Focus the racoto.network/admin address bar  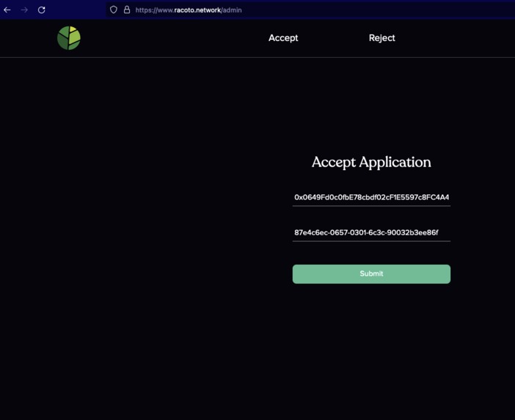tap(309, 10)
